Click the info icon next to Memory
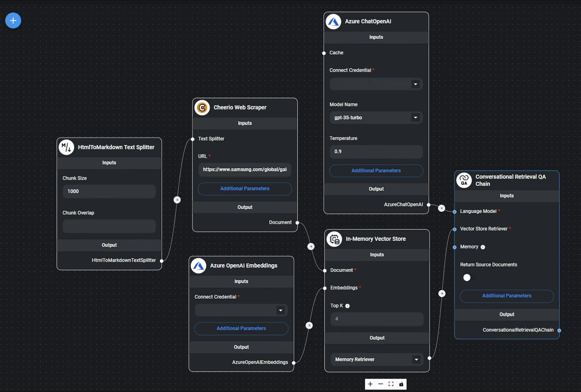 [483, 247]
